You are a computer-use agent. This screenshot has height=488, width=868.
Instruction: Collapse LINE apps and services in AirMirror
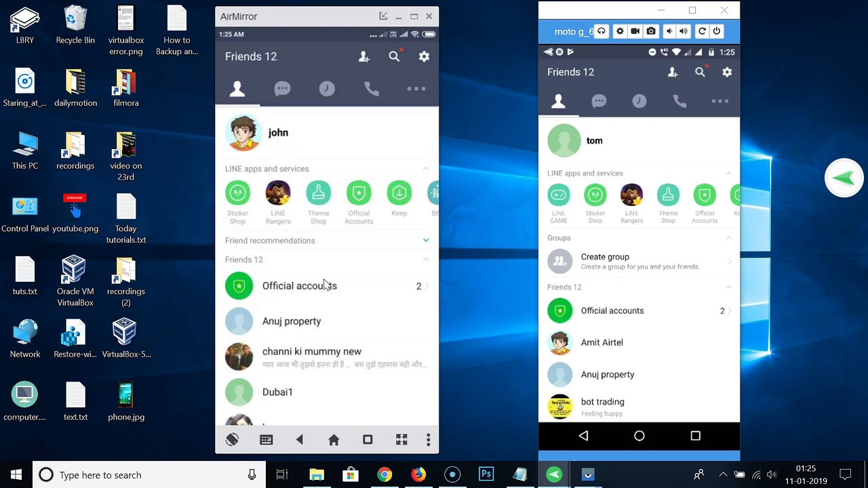(x=426, y=169)
